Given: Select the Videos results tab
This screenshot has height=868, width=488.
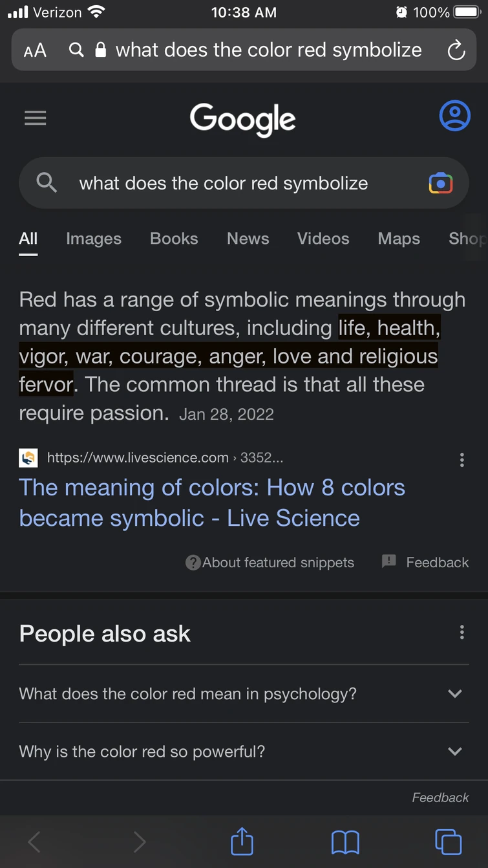Looking at the screenshot, I should tap(323, 239).
